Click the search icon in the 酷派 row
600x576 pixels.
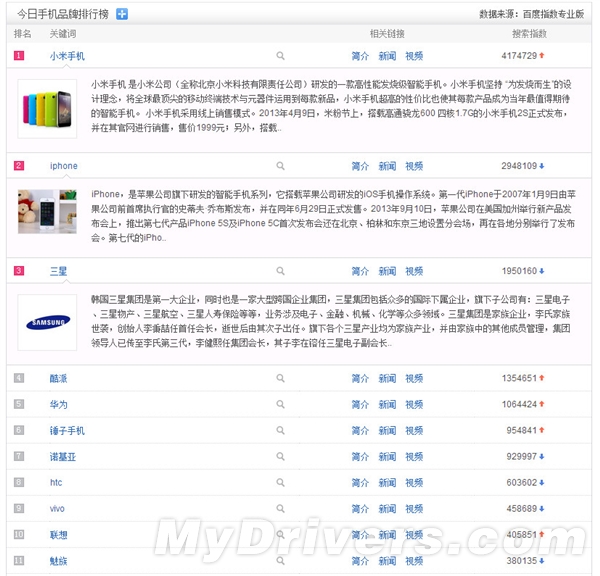pyautogui.click(x=280, y=378)
